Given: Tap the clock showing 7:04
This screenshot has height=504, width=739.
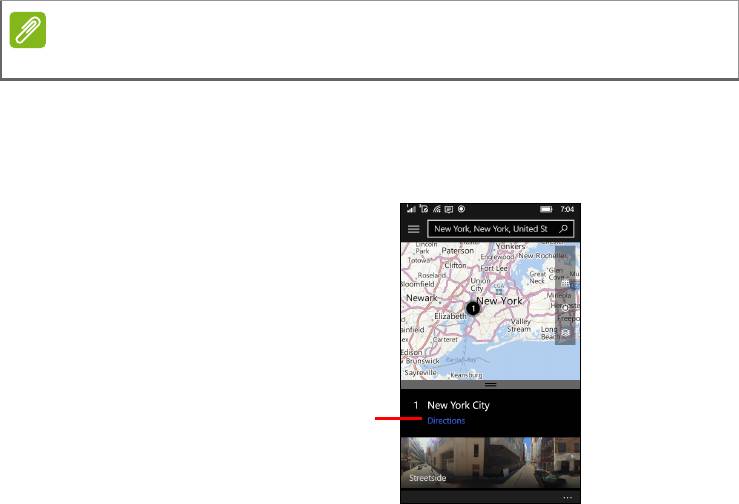Looking at the screenshot, I should (568, 210).
